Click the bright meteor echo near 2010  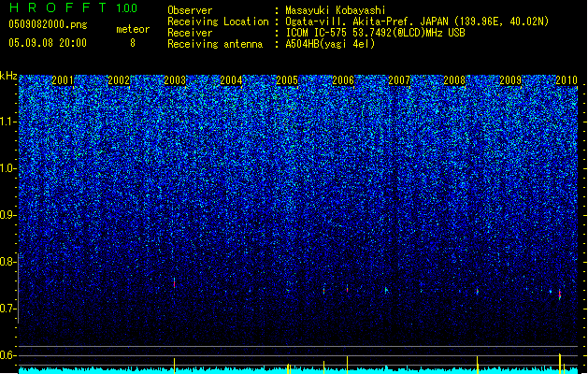click(x=560, y=295)
